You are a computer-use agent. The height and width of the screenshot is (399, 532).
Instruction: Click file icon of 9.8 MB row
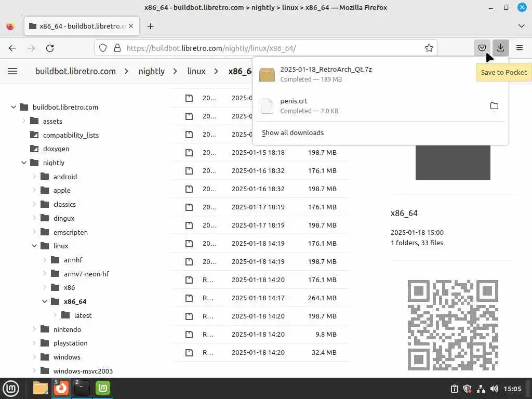(x=189, y=334)
